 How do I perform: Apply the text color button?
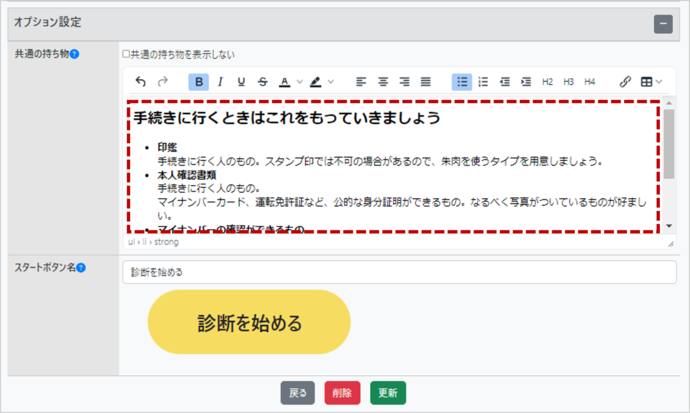click(285, 82)
